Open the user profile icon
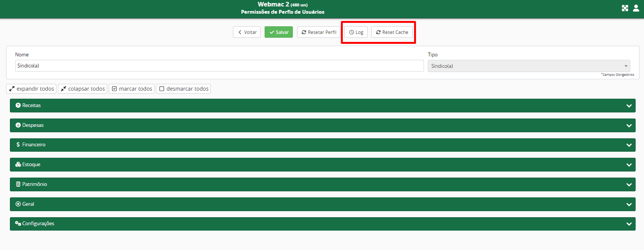Screen dimensions: 644x250 tap(636, 8)
